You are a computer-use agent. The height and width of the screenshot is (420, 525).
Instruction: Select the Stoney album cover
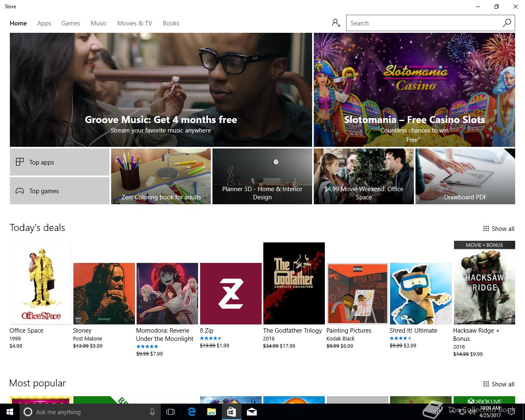104,294
